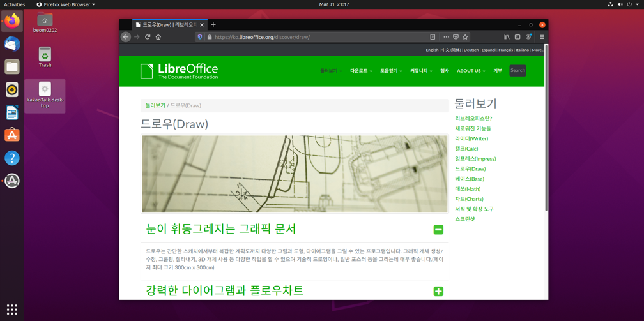Open a new browser tab
644x321 pixels.
[213, 25]
